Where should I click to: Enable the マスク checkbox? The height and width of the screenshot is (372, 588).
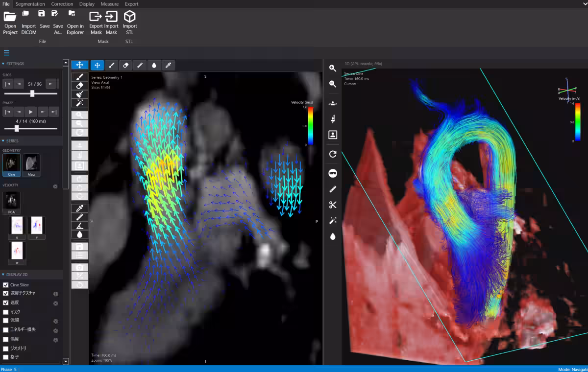[6, 312]
